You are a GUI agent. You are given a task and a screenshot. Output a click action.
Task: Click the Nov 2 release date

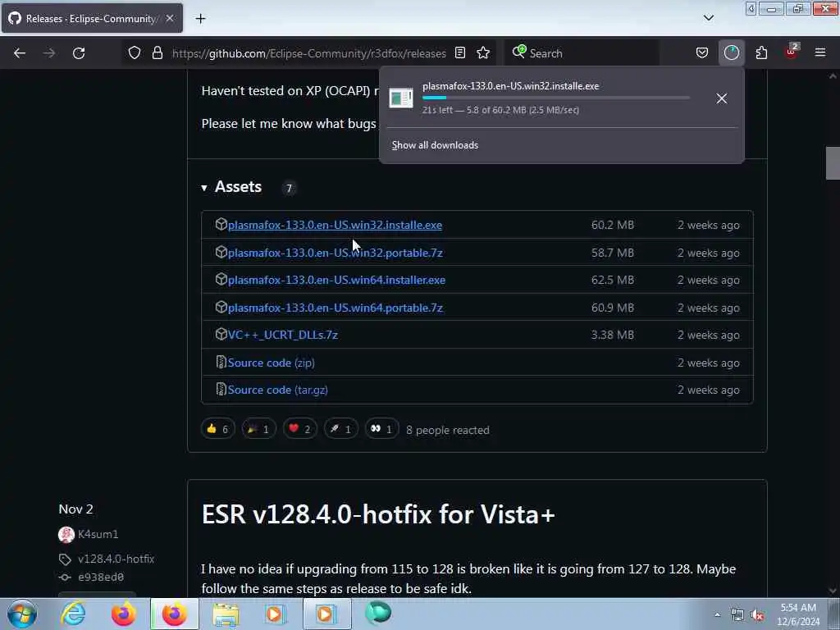75,509
